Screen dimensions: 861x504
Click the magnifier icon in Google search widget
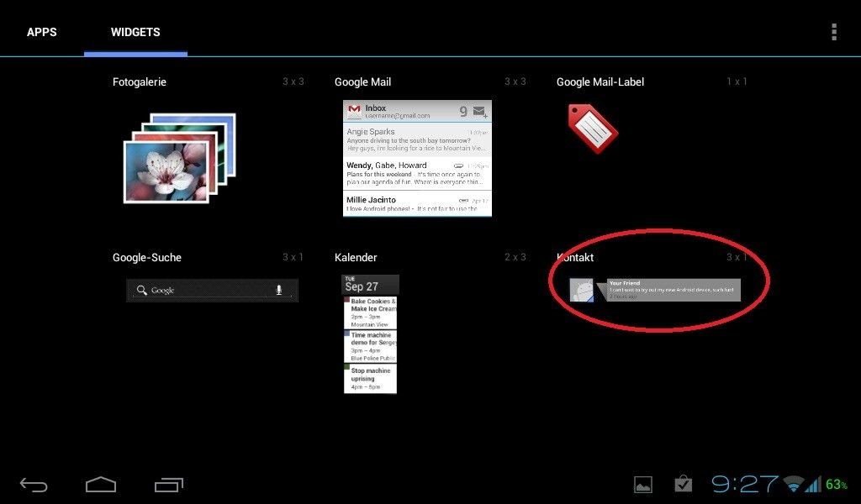point(141,290)
